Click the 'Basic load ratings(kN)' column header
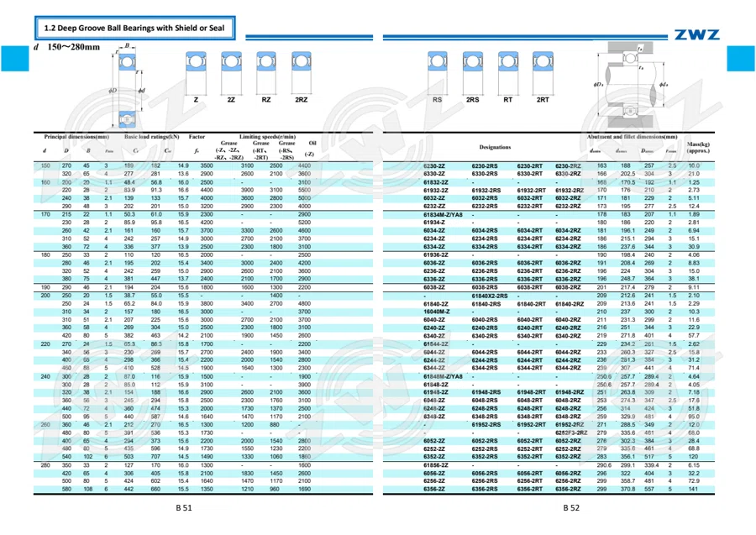This screenshot has width=756, height=535. click(x=151, y=137)
